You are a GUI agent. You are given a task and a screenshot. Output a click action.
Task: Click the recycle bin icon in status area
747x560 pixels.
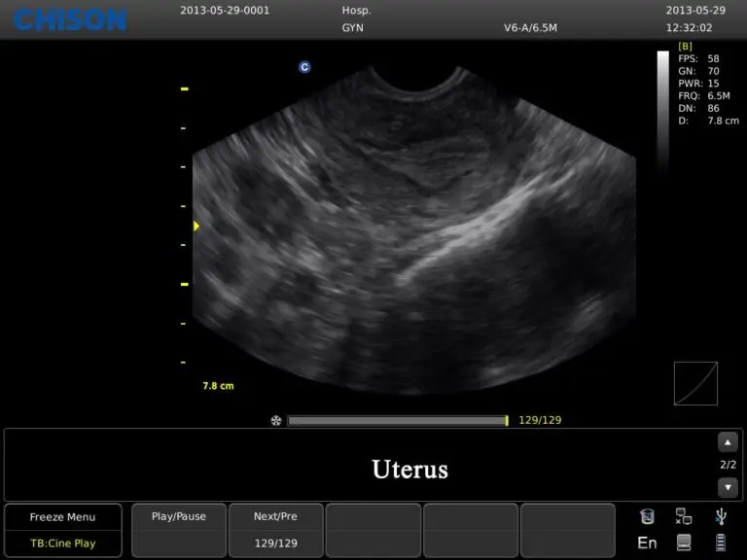[648, 516]
